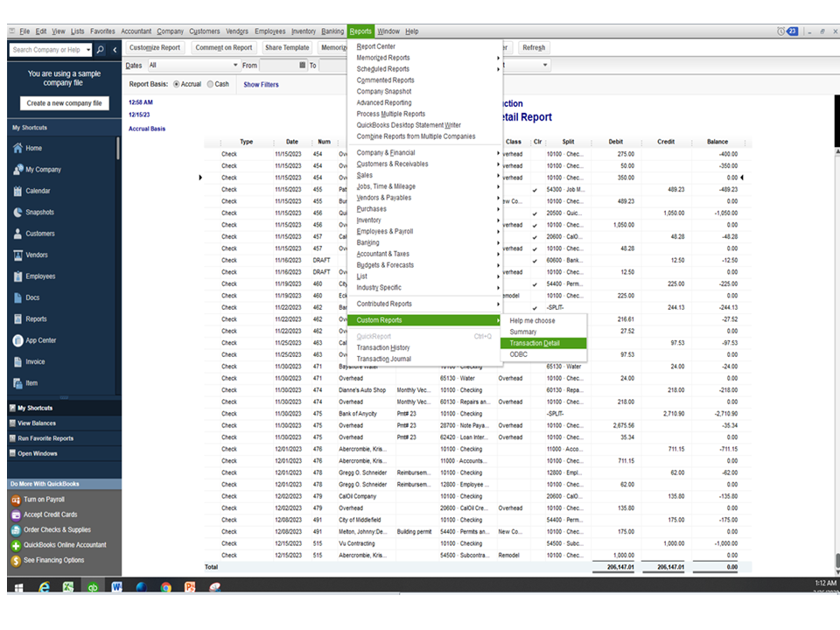Select Transaction Detail in Custom Reports submenu
This screenshot has width=840, height=630.
click(535, 343)
